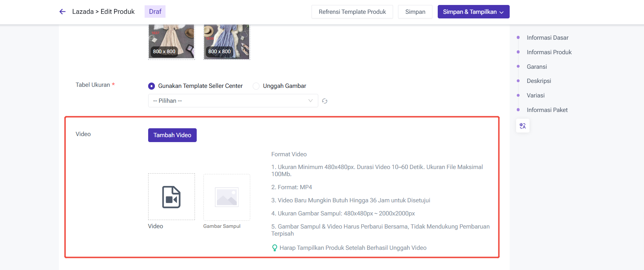Open the Pilihan size table dropdown
The height and width of the screenshot is (270, 644).
click(x=233, y=101)
